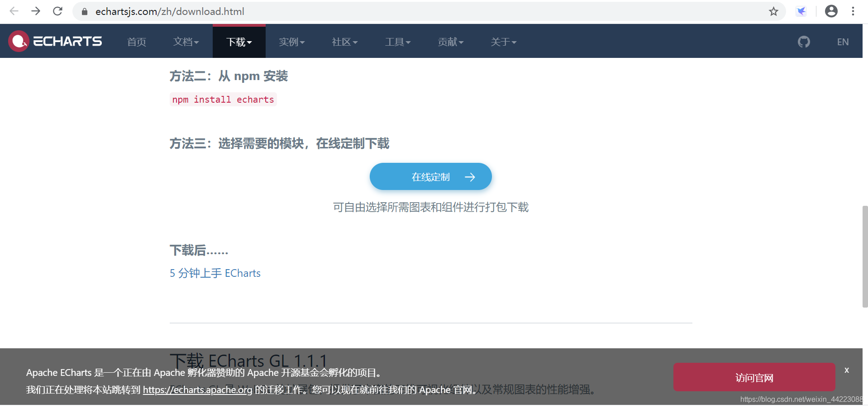Go back with browser back arrow
This screenshot has width=868, height=408.
pyautogui.click(x=14, y=11)
